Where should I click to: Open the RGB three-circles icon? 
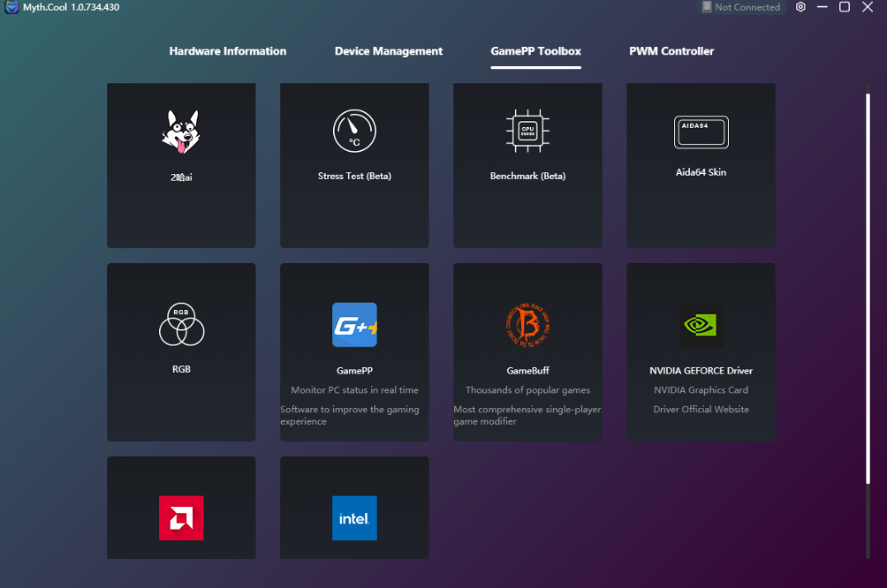(181, 324)
